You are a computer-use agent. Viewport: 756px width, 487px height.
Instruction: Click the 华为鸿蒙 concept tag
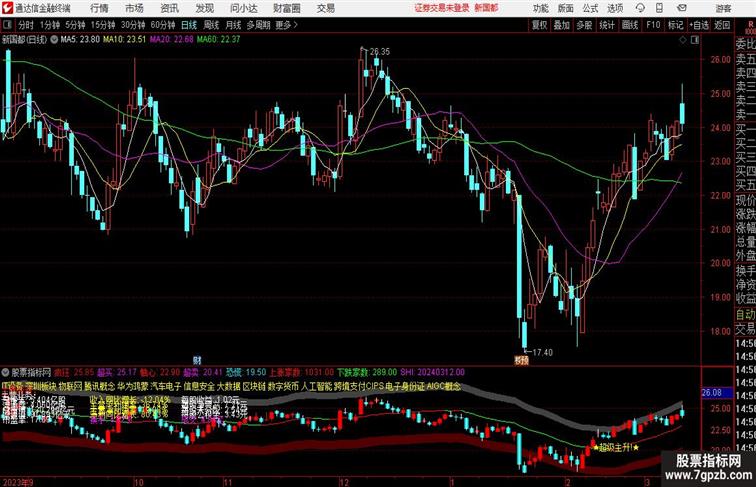pos(133,386)
